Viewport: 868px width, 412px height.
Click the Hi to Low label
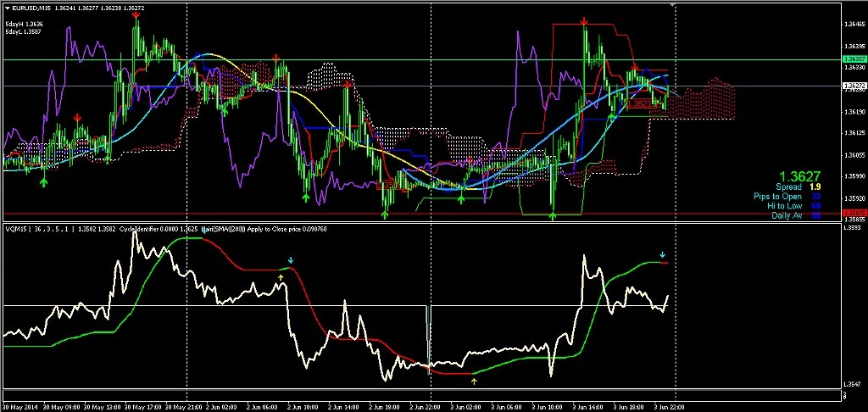tap(784, 206)
